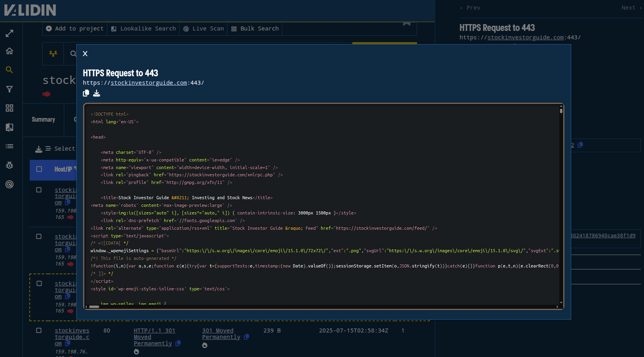
Task: Click the graph tree icon button
Action: click(x=53, y=53)
